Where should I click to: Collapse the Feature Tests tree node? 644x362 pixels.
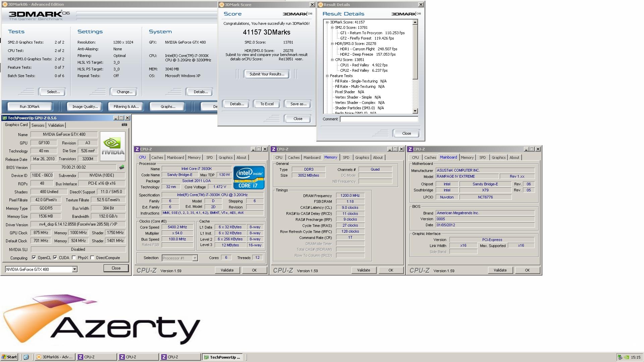point(327,76)
